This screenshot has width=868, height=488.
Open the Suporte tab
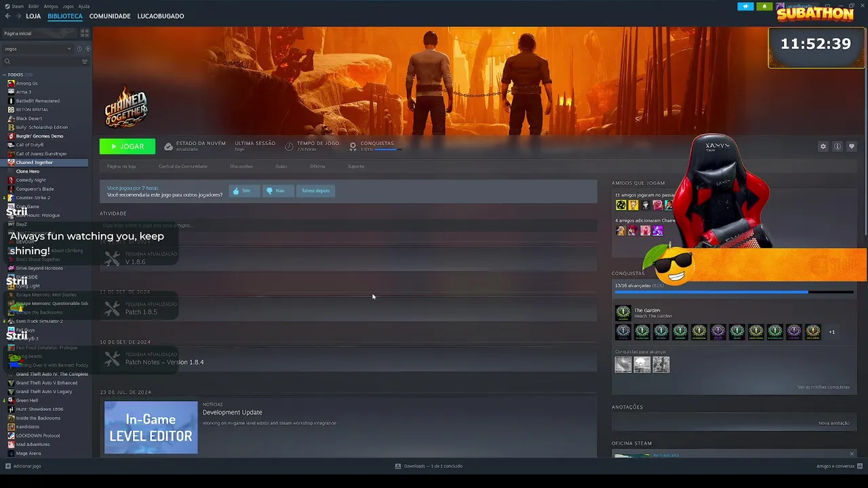click(356, 166)
